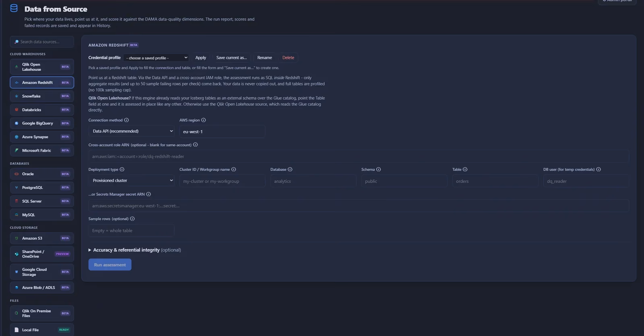Select PostgreSQL in the databases list
This screenshot has width=644, height=336.
point(42,188)
